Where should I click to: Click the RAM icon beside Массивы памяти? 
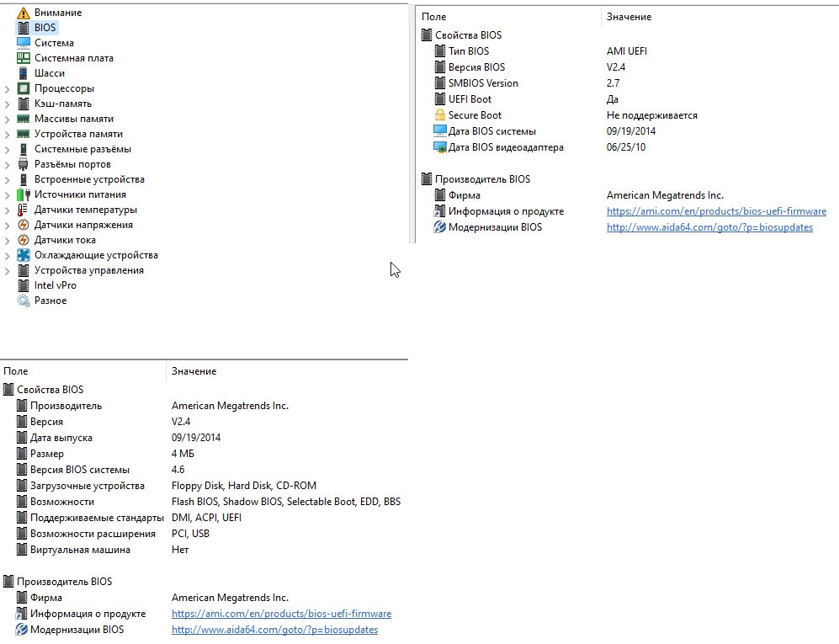(x=23, y=119)
